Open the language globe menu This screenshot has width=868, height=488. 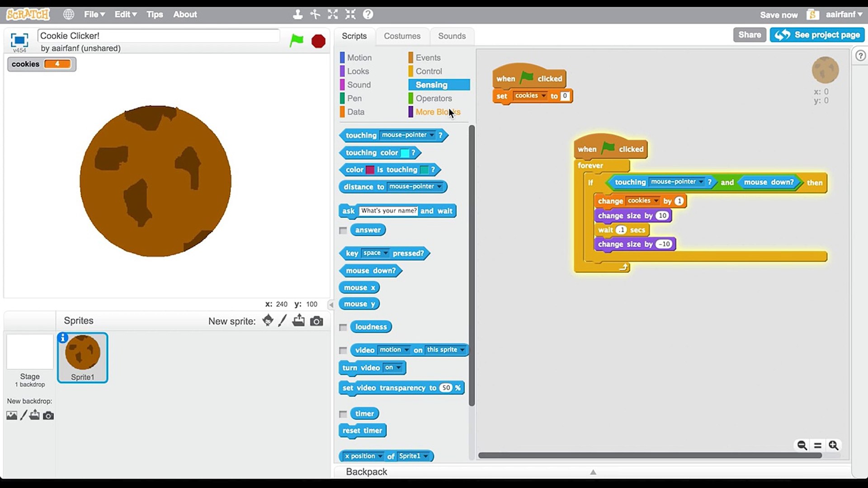(x=69, y=14)
